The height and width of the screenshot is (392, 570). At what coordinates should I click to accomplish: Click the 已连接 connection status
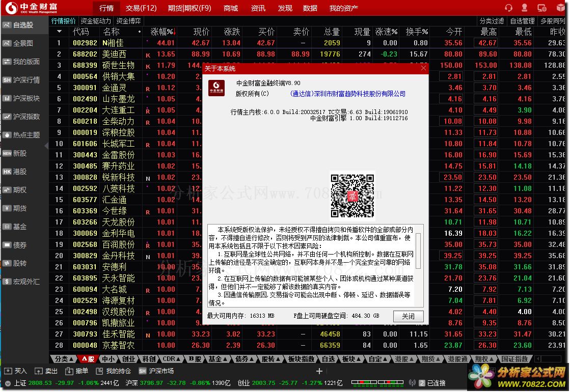(436, 383)
